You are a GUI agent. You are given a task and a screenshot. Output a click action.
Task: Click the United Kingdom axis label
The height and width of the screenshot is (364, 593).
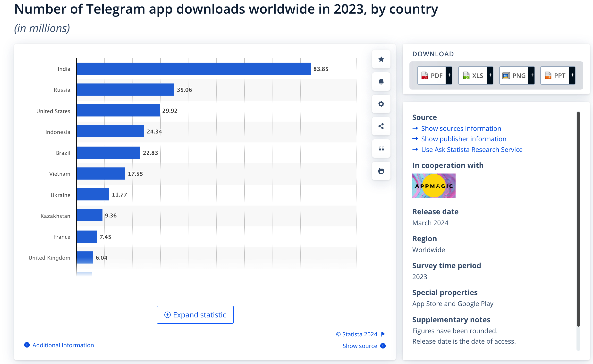(x=49, y=258)
